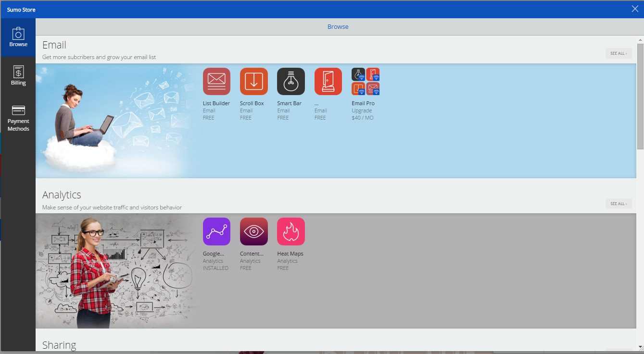This screenshot has height=354, width=644.
Task: Click the Scroll Box label
Action: tap(252, 103)
